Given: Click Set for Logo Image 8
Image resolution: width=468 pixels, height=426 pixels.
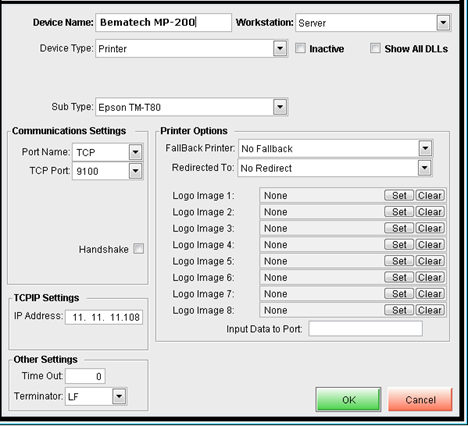Looking at the screenshot, I should [x=399, y=310].
